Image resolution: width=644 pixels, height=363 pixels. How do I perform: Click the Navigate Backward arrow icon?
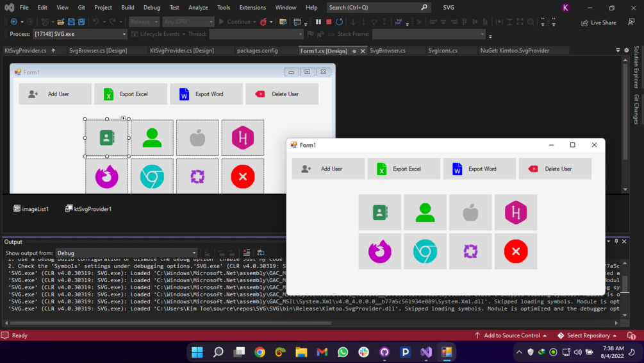pyautogui.click(x=14, y=22)
